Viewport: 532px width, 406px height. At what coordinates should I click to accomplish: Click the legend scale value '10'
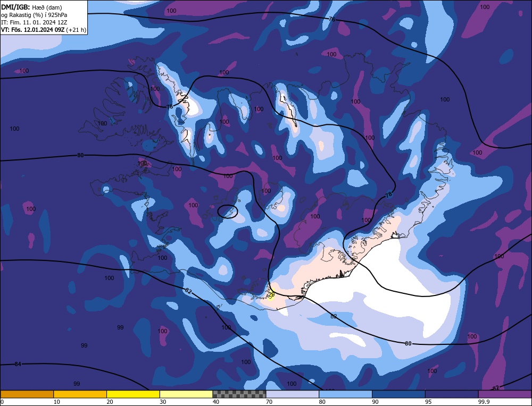pos(57,402)
